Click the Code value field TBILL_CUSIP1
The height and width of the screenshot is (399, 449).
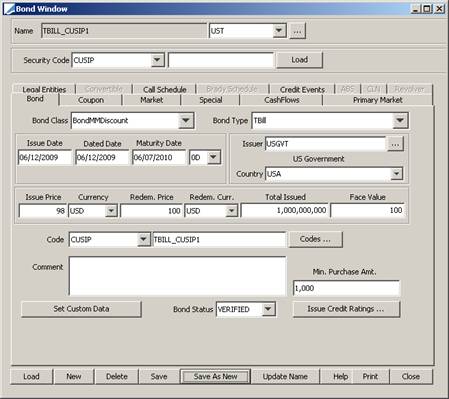[219, 239]
